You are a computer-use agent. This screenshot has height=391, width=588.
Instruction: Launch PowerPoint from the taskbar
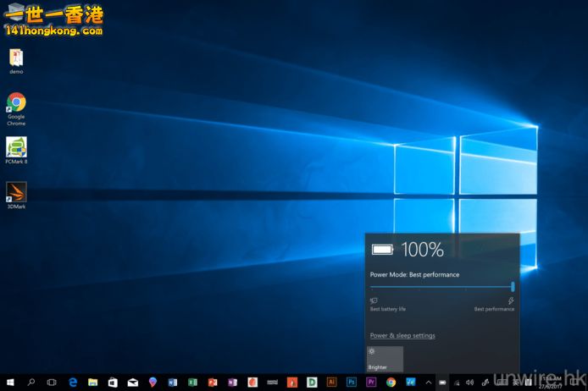[213, 383]
